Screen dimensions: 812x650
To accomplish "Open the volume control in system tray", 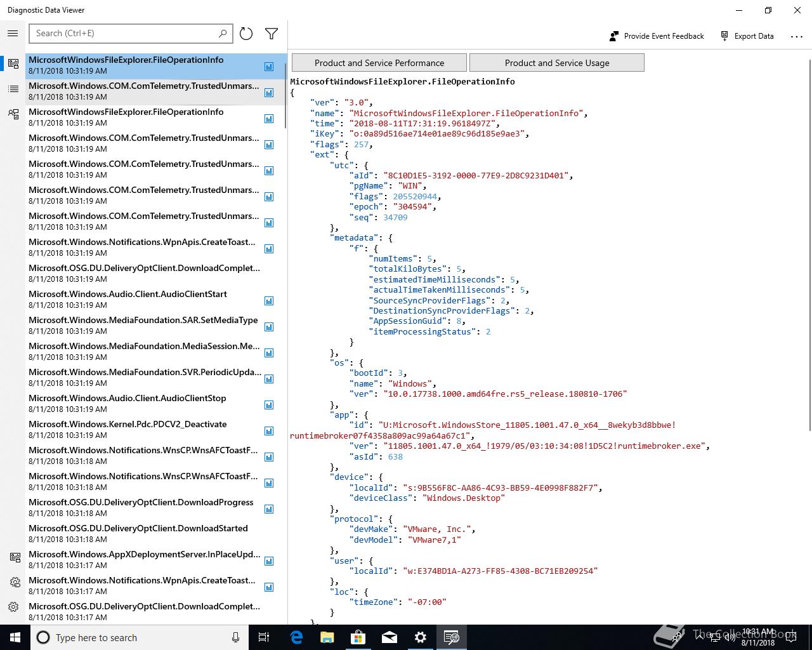I will click(x=730, y=637).
